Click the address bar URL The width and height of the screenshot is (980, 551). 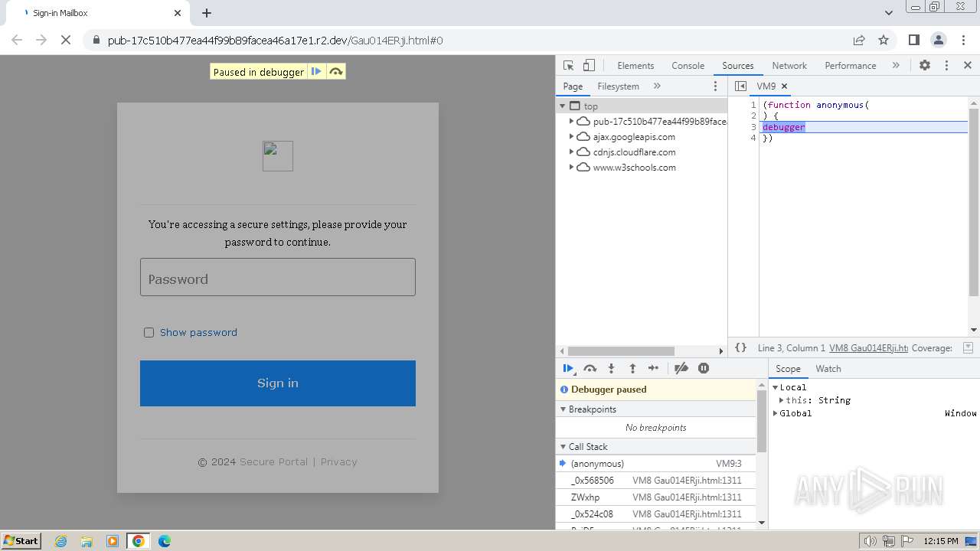point(275,41)
